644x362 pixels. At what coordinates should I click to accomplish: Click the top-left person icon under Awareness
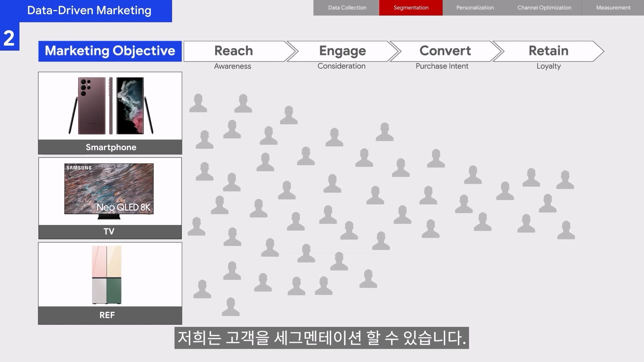coord(198,103)
